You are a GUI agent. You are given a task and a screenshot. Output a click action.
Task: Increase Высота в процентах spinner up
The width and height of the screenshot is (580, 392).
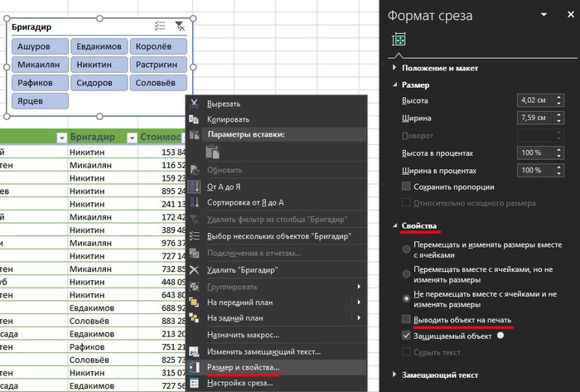(559, 150)
